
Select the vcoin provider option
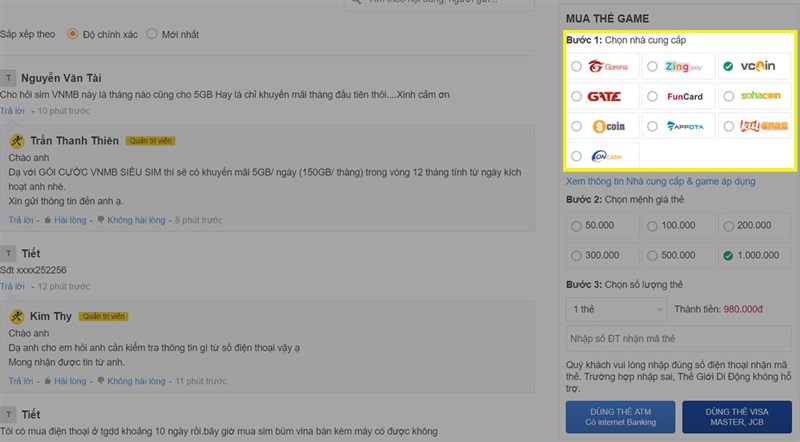[x=755, y=66]
